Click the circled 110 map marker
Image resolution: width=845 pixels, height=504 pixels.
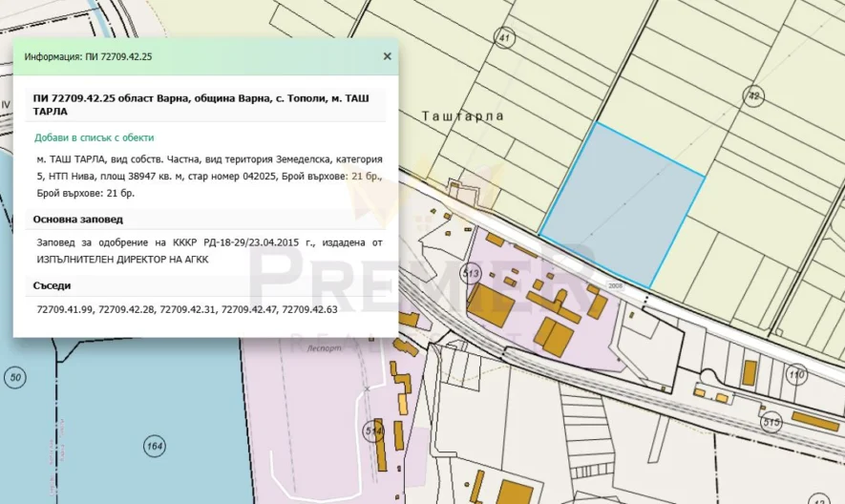(x=796, y=375)
